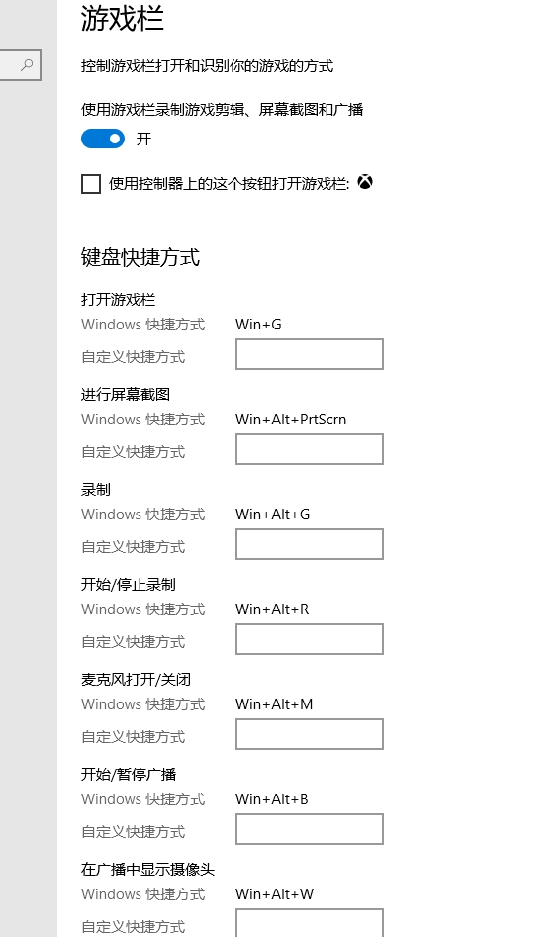Click the 游戏栏 page heading
The image size is (560, 937).
pyautogui.click(x=123, y=18)
